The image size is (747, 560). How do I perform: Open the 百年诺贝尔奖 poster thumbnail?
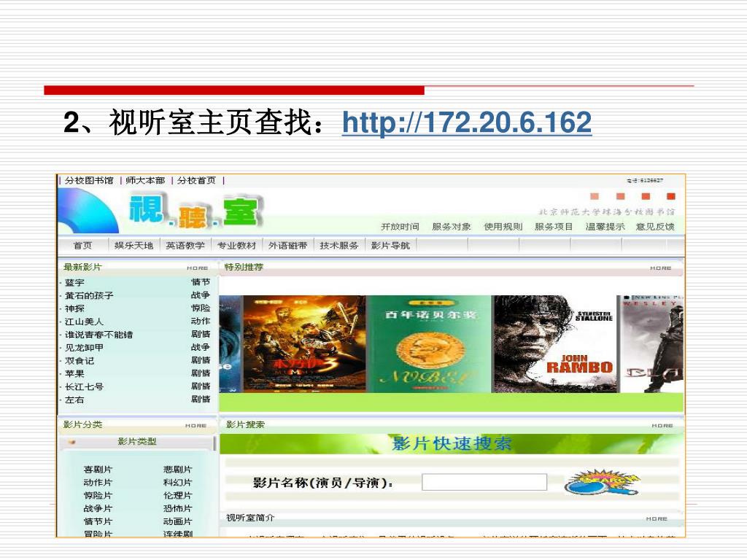[429, 343]
